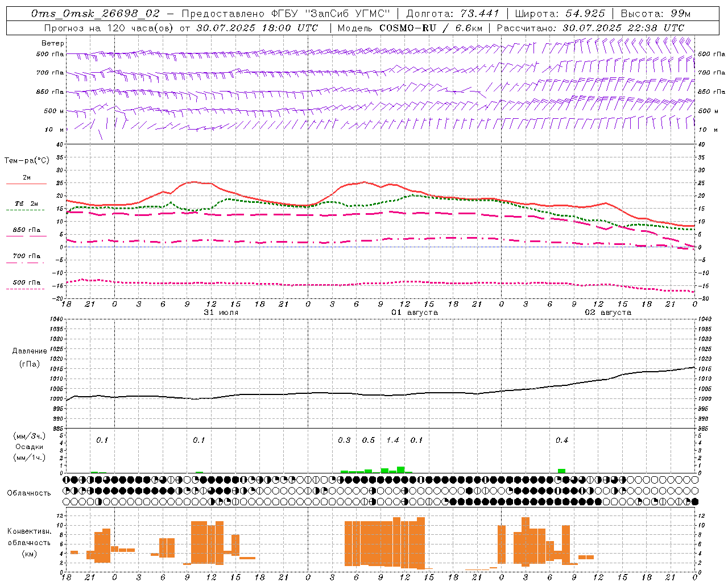
Task: Click the Долгота: 73.441 value
Action: pyautogui.click(x=452, y=13)
